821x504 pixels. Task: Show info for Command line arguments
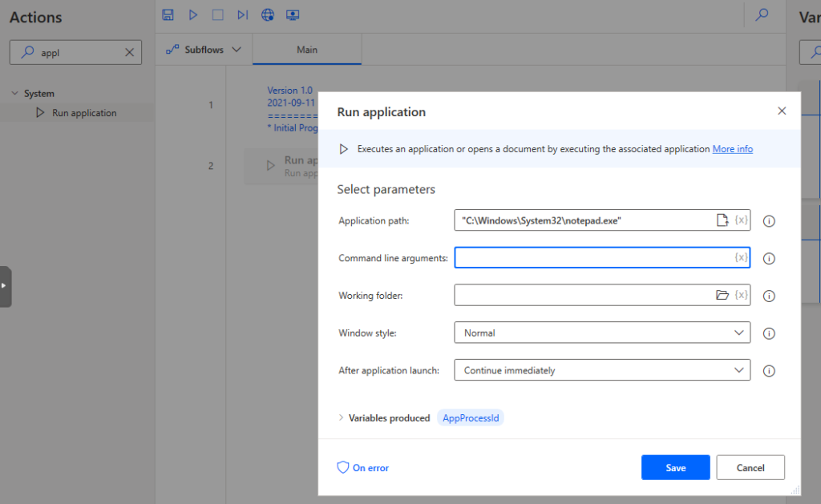pyautogui.click(x=769, y=259)
